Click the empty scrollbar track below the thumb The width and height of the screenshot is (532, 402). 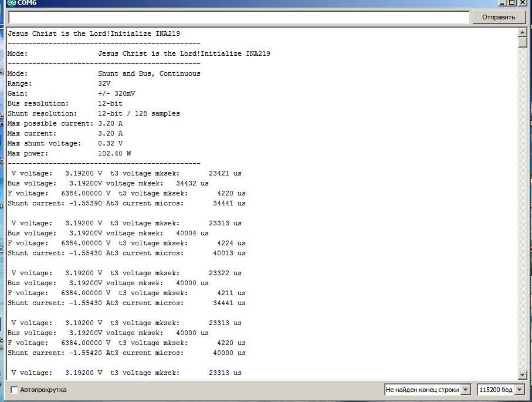click(523, 205)
